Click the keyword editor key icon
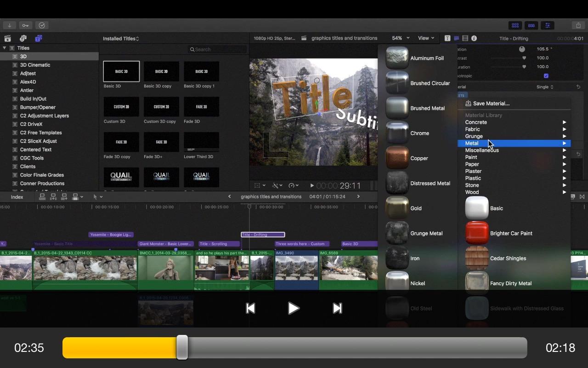This screenshot has height=368, width=588. click(26, 25)
